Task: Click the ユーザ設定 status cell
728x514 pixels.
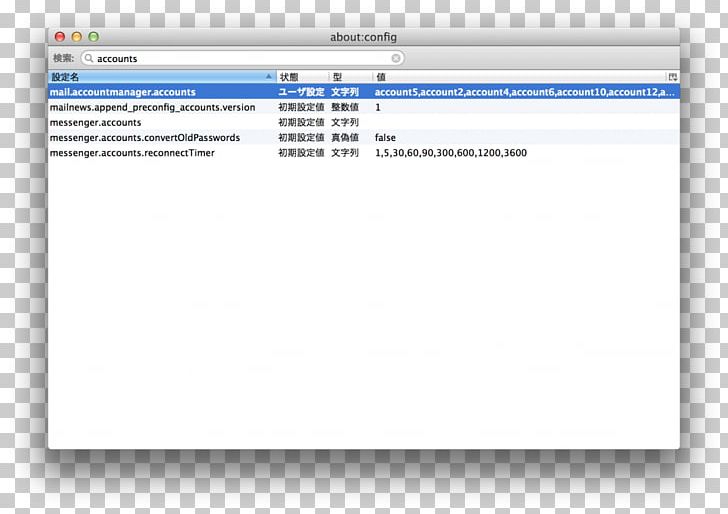Action: [x=301, y=92]
